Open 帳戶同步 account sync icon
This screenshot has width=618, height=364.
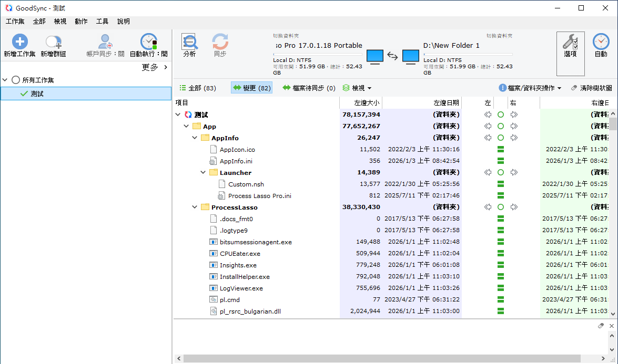click(x=105, y=41)
